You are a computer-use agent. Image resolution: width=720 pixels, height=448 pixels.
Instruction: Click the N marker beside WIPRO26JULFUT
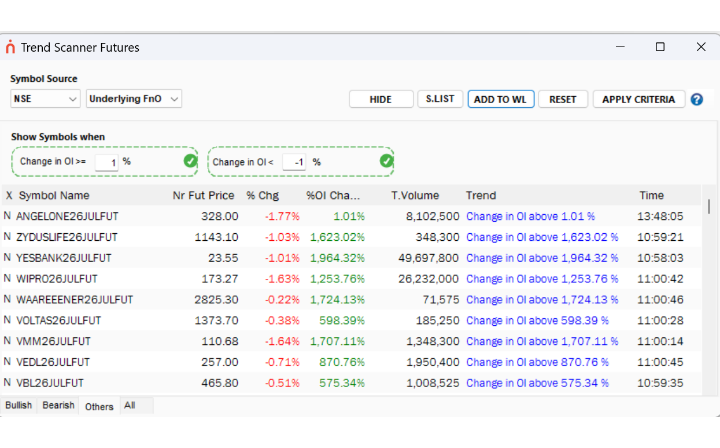(x=7, y=278)
